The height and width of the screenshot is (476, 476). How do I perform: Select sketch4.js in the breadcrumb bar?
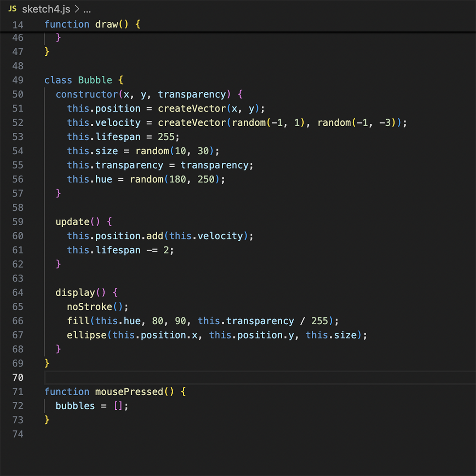(46, 8)
